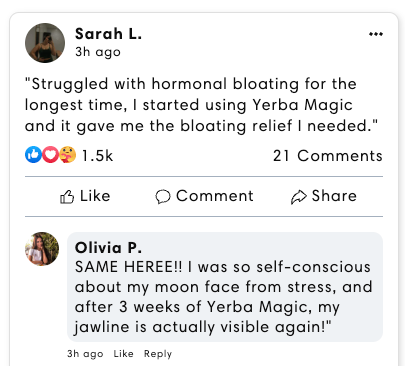The image size is (405, 366).
Task: Open Sarah L.'s profile name link
Action: [108, 34]
